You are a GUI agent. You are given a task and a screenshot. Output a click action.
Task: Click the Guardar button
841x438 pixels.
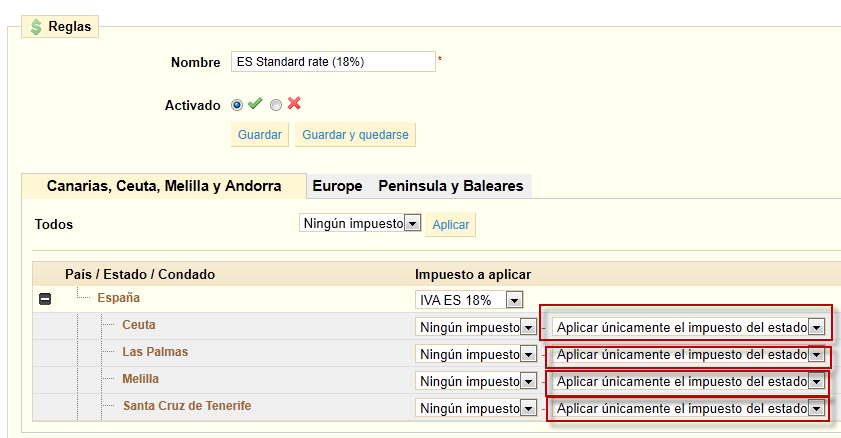[x=260, y=135]
